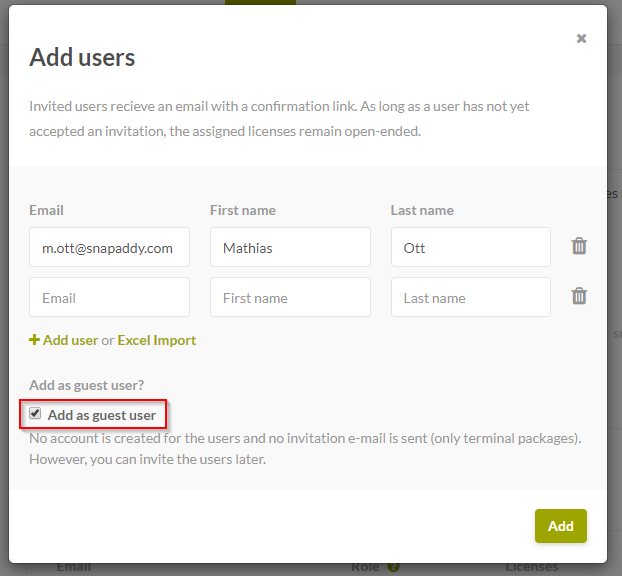
Task: Click the last name field containing Ott
Action: point(470,247)
